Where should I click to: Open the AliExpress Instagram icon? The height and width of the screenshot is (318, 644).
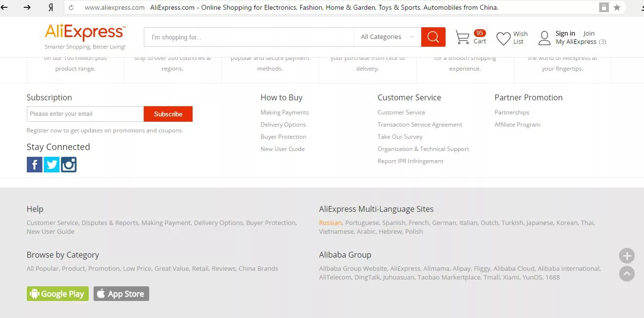69,165
